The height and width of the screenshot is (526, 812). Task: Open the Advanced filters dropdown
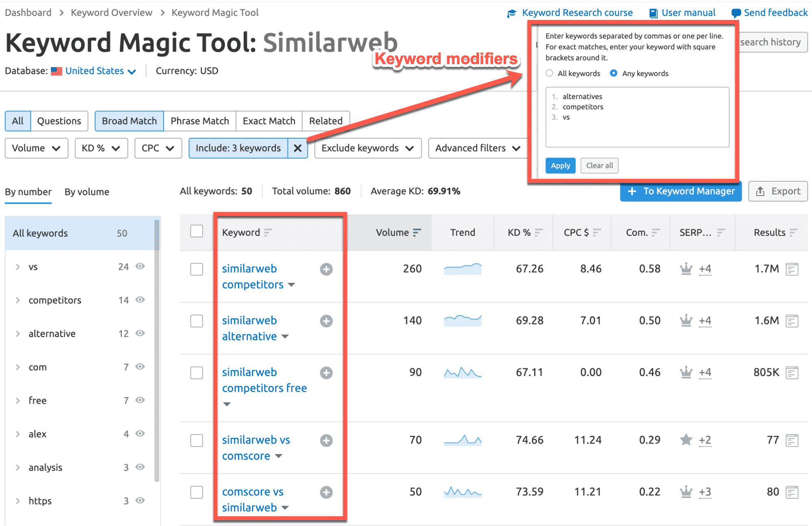click(x=477, y=148)
